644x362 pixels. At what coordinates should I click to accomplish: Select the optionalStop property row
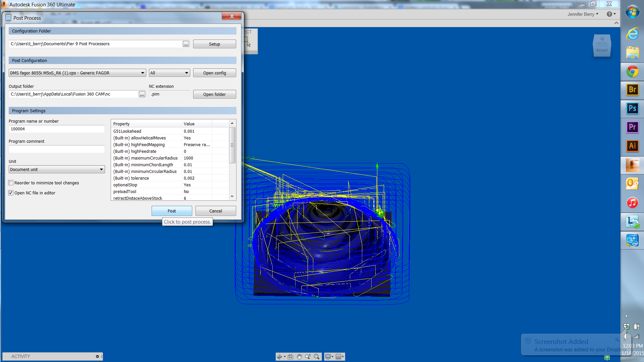tap(170, 185)
